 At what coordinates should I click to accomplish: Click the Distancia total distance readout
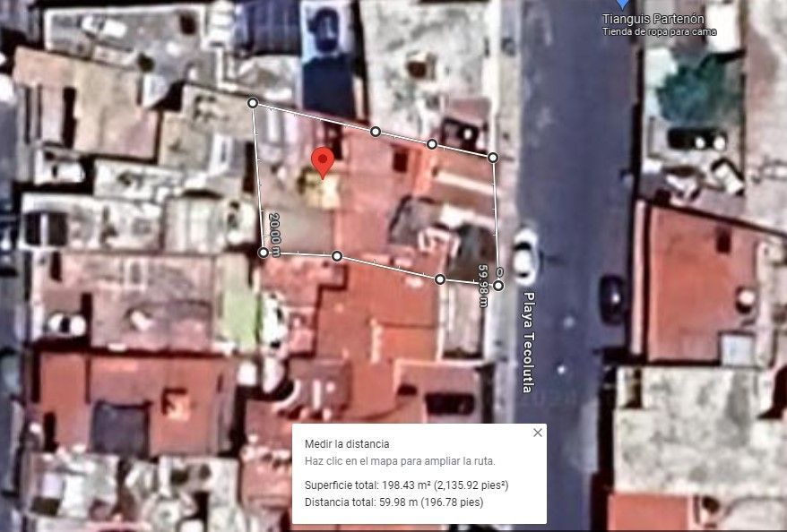[394, 502]
